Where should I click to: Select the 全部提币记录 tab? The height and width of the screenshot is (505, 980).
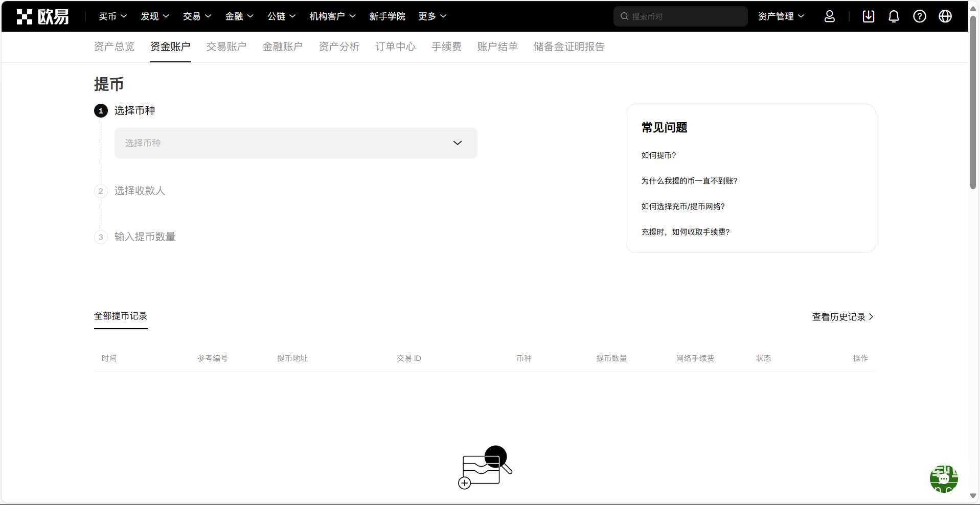pyautogui.click(x=121, y=316)
